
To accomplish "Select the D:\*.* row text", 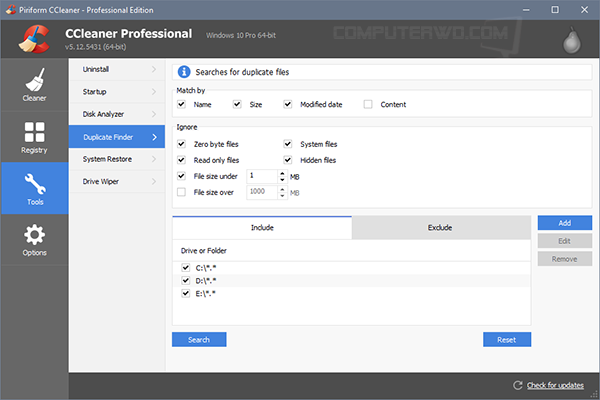I will [206, 281].
